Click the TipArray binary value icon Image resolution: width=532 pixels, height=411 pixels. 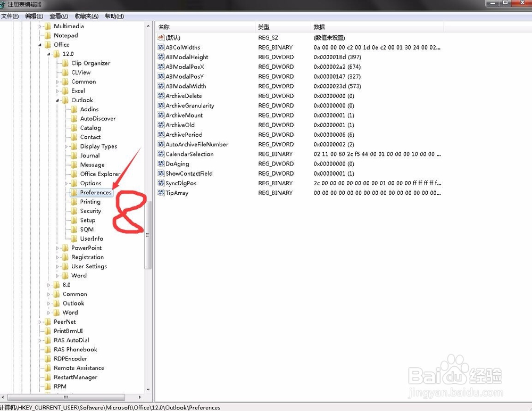161,193
